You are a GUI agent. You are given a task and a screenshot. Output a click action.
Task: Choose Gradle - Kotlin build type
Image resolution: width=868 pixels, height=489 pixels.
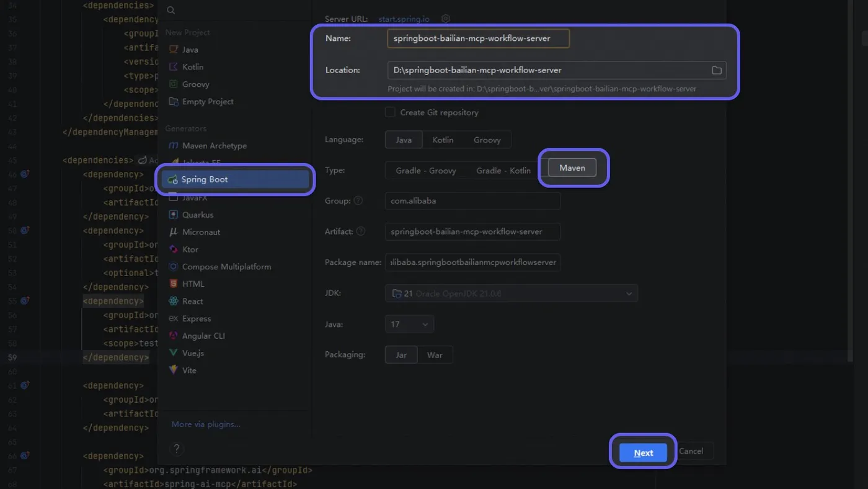click(503, 170)
